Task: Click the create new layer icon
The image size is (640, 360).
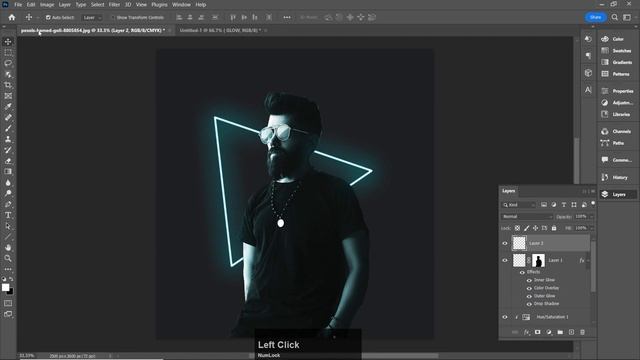Action: pyautogui.click(x=571, y=332)
